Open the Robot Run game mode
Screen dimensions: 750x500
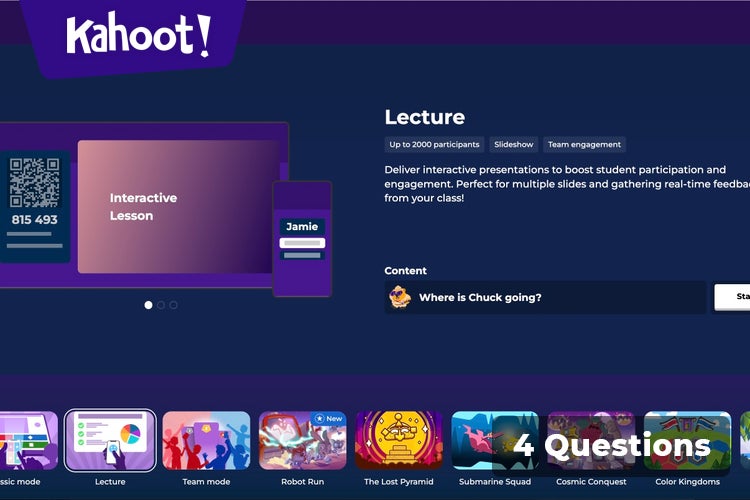(x=302, y=440)
